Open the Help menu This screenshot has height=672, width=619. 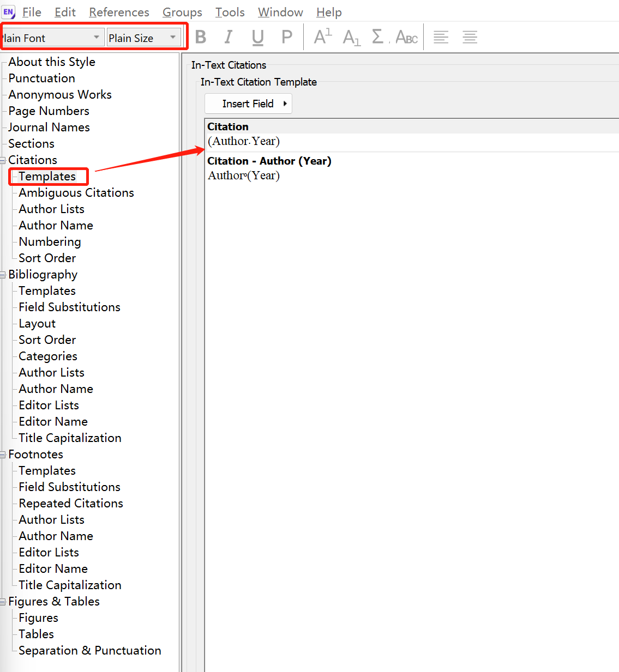[329, 12]
